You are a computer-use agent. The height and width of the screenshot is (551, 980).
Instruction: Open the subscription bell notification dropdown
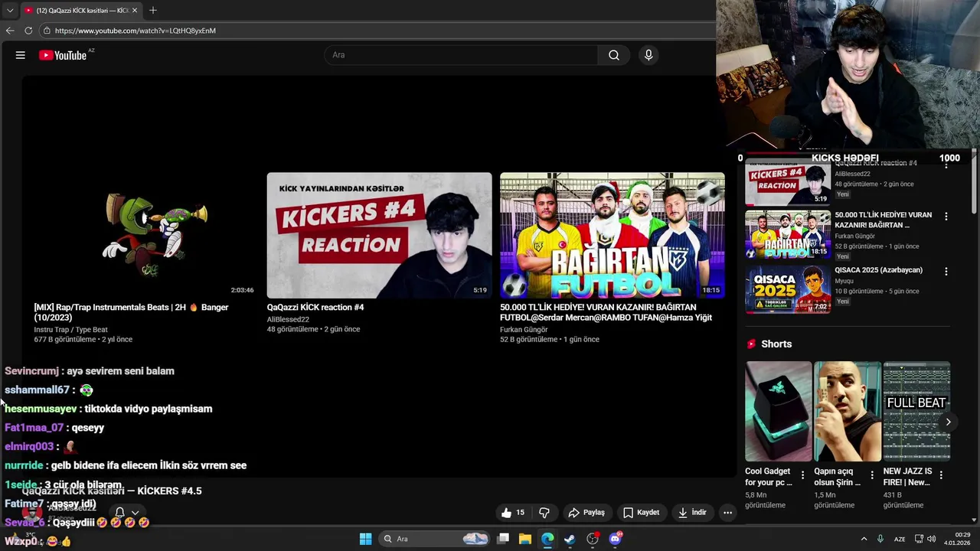coord(127,513)
